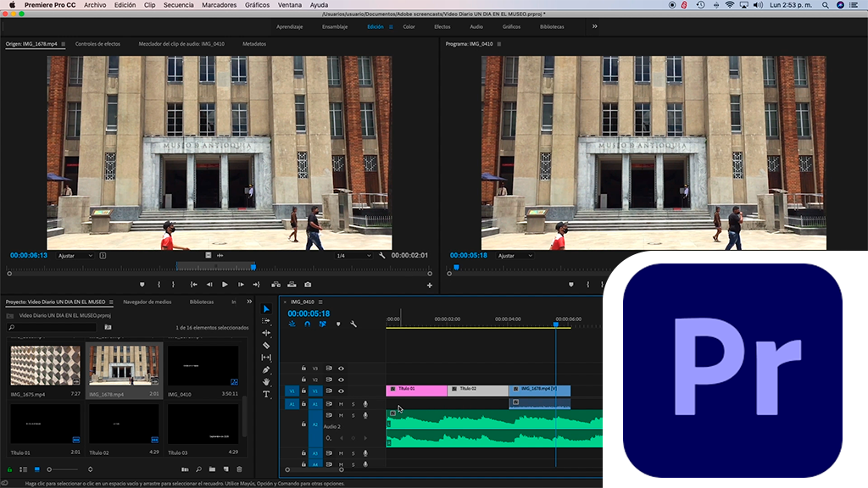Open the Navegador de medios panel

point(147,302)
